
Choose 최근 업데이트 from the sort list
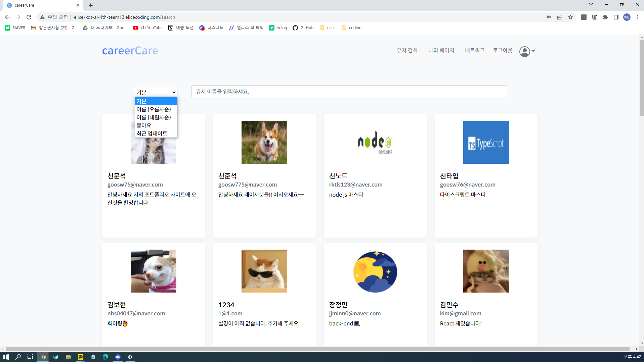pyautogui.click(x=152, y=134)
